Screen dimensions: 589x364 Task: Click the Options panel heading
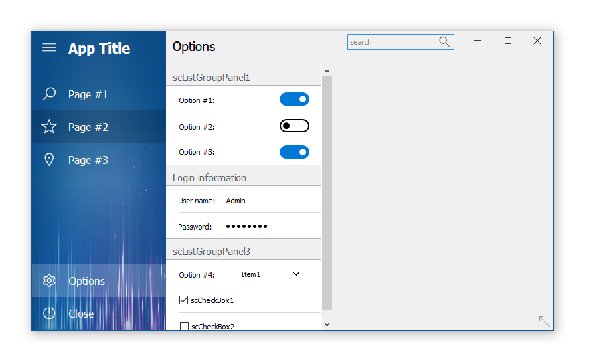[194, 47]
